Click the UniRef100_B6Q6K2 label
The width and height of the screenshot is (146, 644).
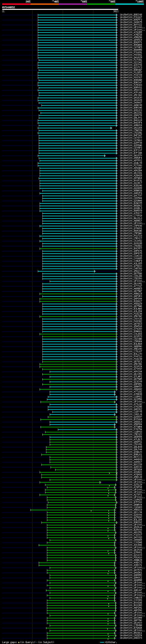point(131,206)
